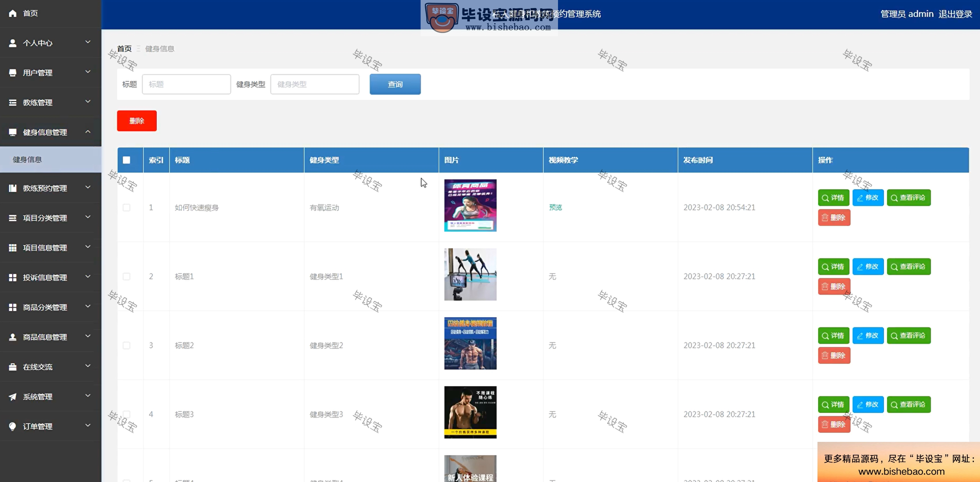Click the 管理员 admin label in header
This screenshot has height=482, width=980.
click(x=907, y=14)
